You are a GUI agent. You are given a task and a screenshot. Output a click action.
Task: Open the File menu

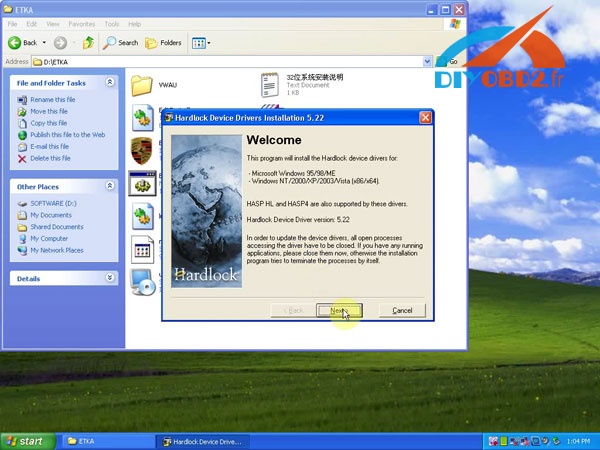(12, 24)
